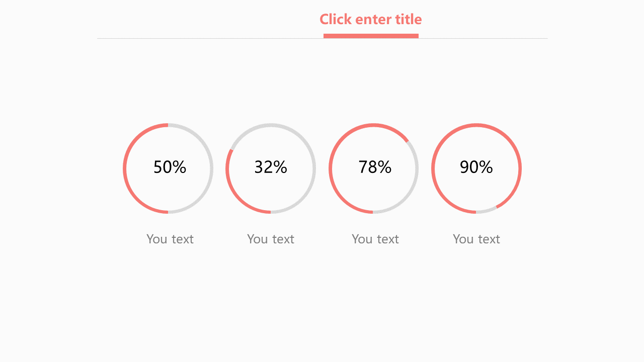Click the red arc of the 50% ring

tap(124, 168)
